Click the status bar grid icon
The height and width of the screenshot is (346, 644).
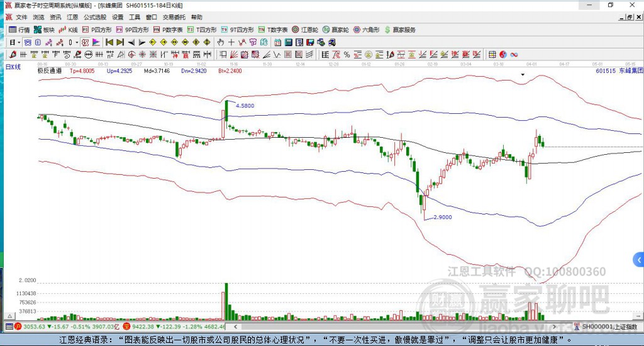[x=9, y=326]
